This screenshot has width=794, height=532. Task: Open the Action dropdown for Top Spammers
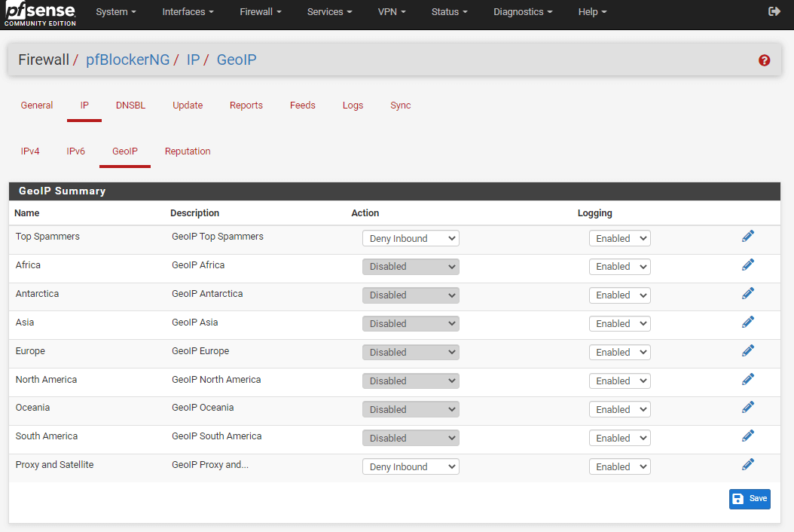coord(411,239)
